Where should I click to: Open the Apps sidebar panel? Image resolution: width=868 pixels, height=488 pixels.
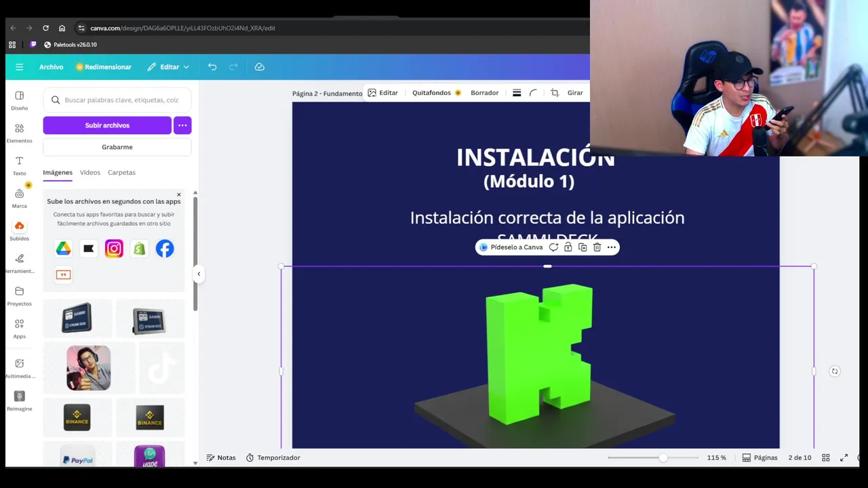tap(19, 328)
